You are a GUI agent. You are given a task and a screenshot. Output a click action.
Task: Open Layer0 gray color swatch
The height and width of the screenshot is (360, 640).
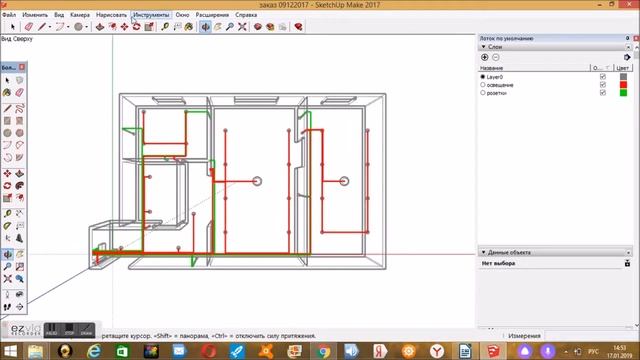tap(623, 77)
